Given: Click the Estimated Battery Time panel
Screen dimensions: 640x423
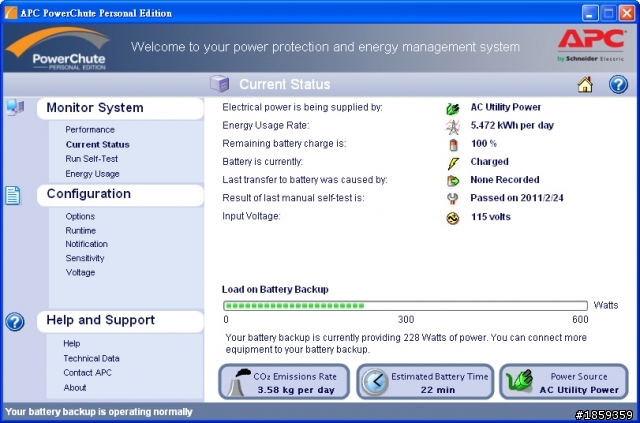Looking at the screenshot, I should [x=425, y=382].
